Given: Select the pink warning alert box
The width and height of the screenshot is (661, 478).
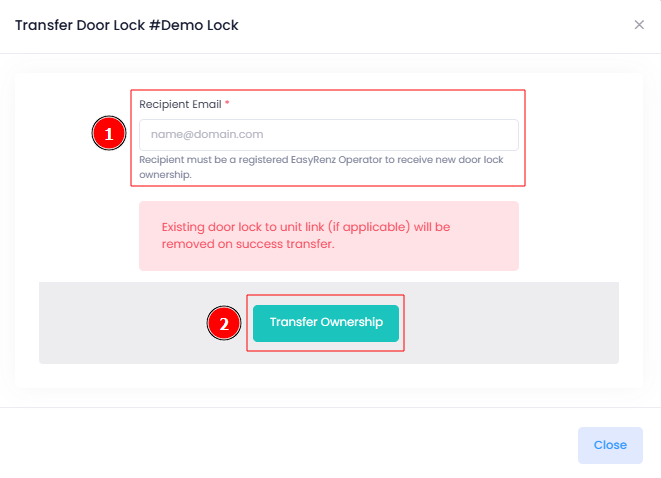Looking at the screenshot, I should pos(329,236).
